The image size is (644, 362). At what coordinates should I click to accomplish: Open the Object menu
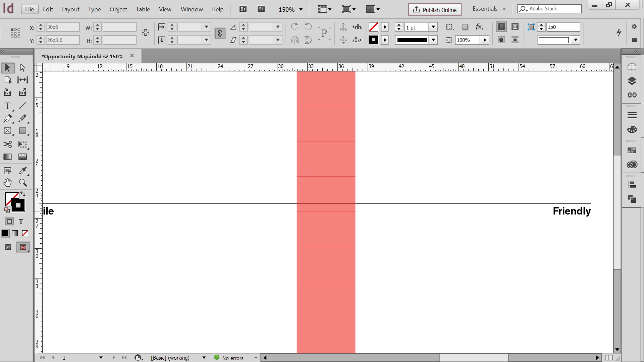pos(118,9)
